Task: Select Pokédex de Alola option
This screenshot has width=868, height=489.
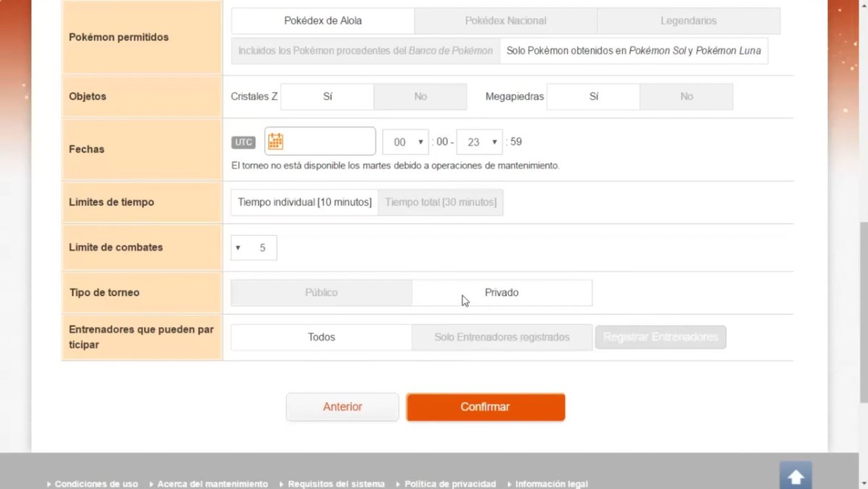Action: (x=323, y=21)
